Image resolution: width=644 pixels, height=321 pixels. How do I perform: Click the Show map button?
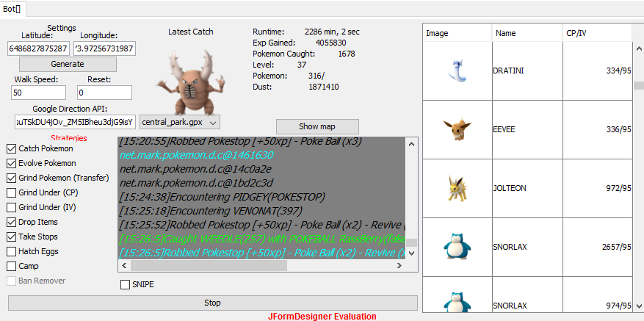coord(317,126)
